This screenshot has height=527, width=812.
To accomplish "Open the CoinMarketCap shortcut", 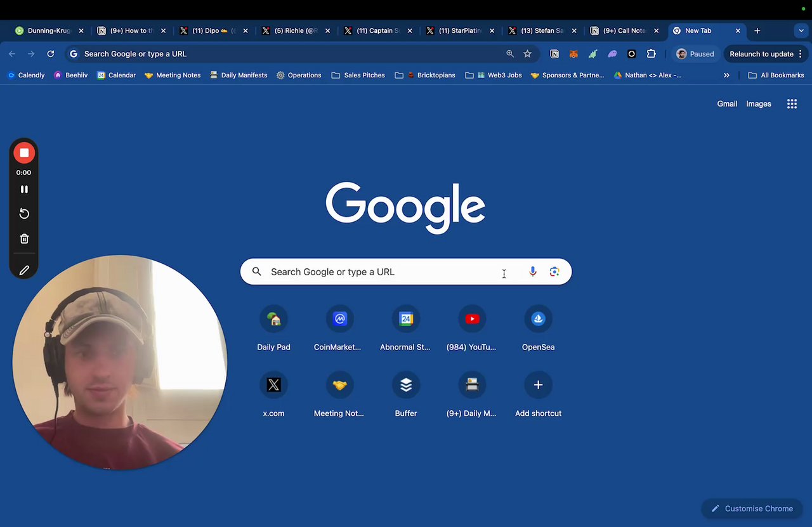I will tap(339, 329).
